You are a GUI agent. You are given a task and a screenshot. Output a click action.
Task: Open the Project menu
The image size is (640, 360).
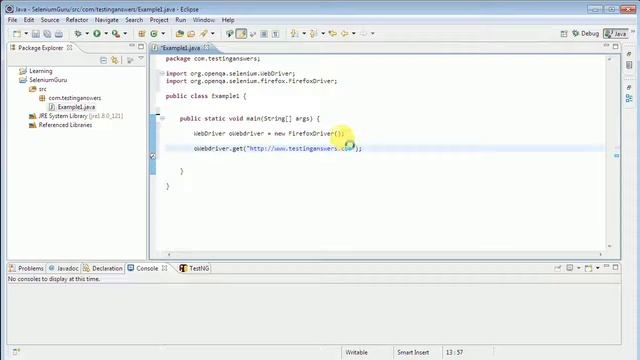[159, 20]
